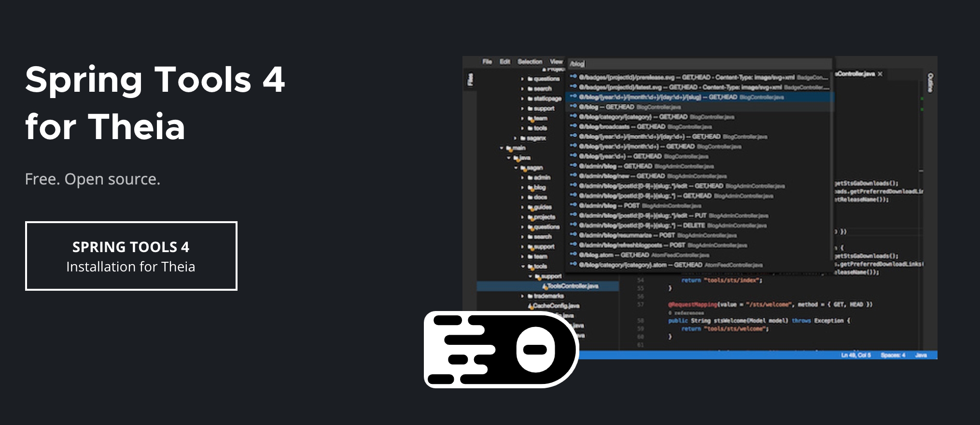Click the saganx folder icon
The height and width of the screenshot is (425, 980).
point(523,138)
